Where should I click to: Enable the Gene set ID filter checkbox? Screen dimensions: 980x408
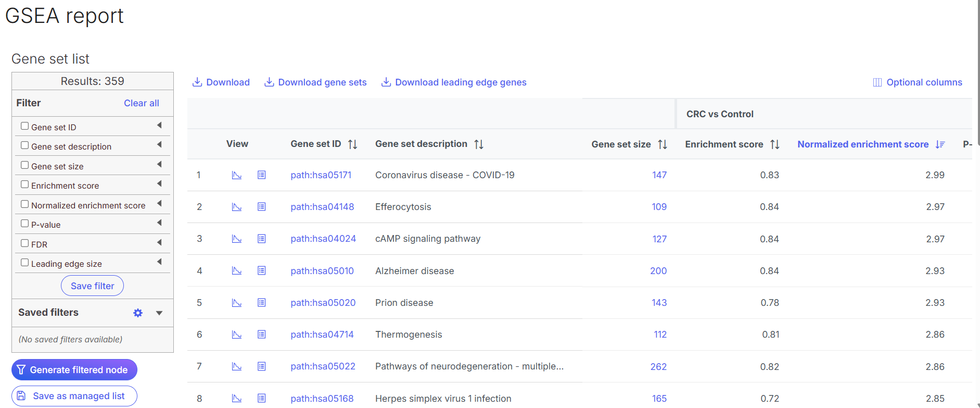[x=24, y=126]
